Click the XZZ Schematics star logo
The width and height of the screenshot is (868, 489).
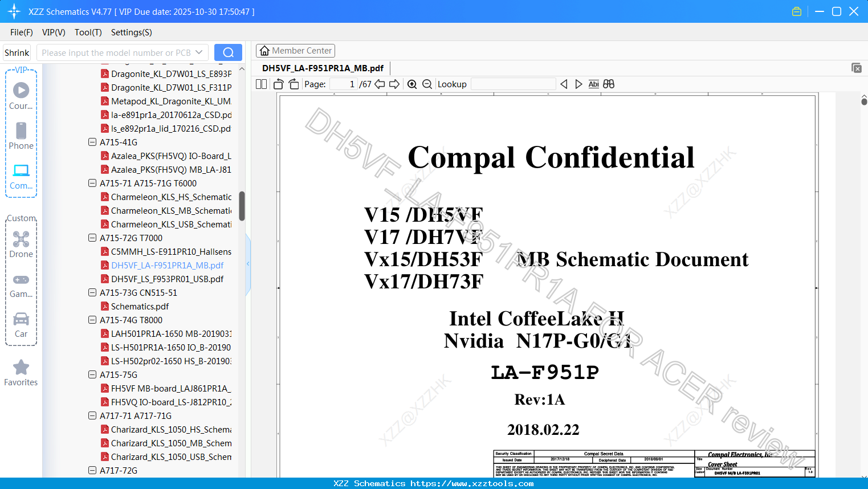click(14, 11)
